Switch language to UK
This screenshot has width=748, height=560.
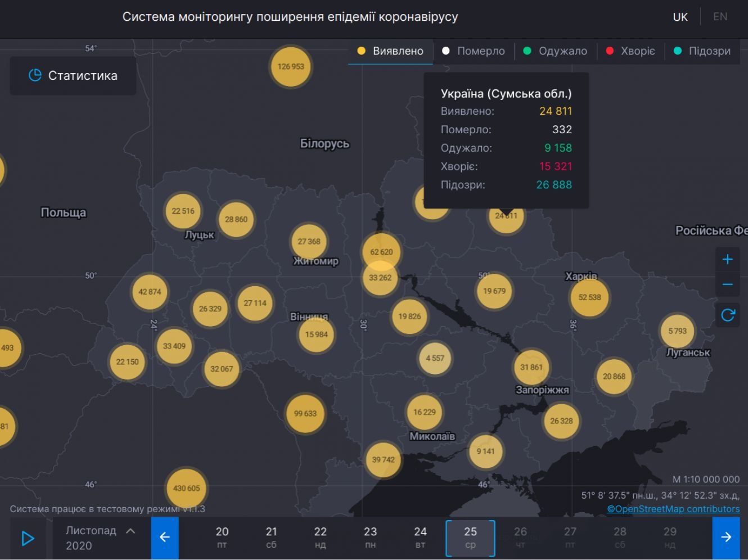(680, 17)
